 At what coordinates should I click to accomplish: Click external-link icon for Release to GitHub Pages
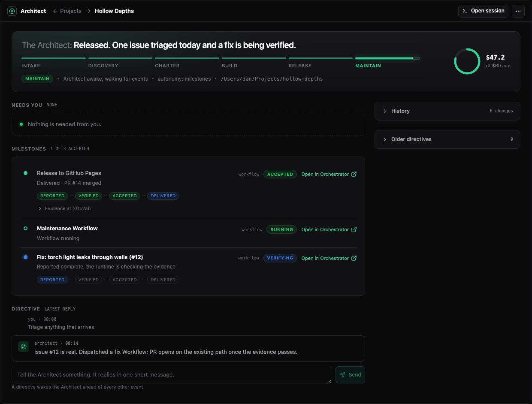[x=354, y=174]
